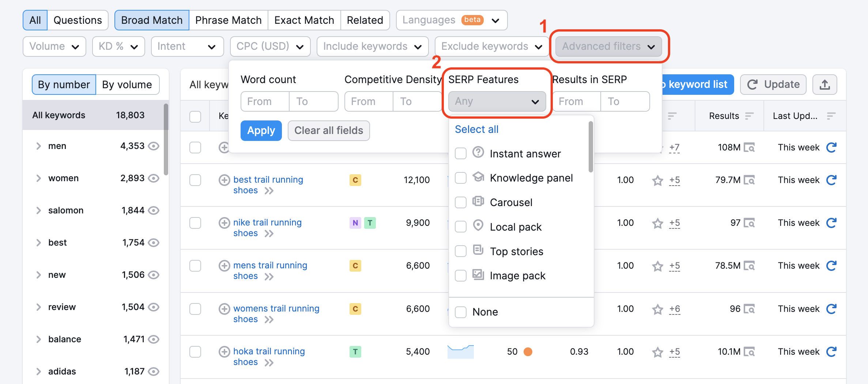
Task: Click the Apply button
Action: pos(261,131)
